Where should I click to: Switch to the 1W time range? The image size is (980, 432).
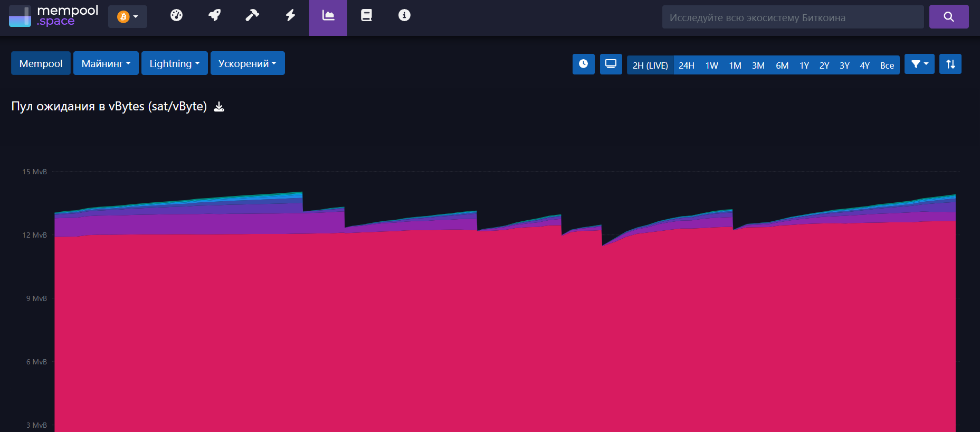(711, 65)
